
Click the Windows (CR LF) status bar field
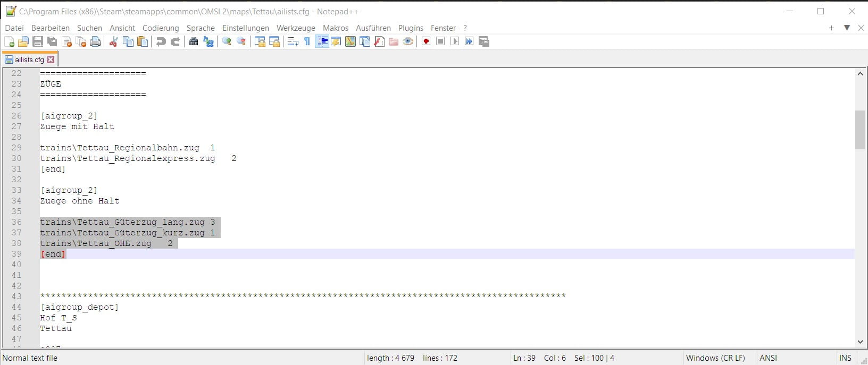point(715,358)
